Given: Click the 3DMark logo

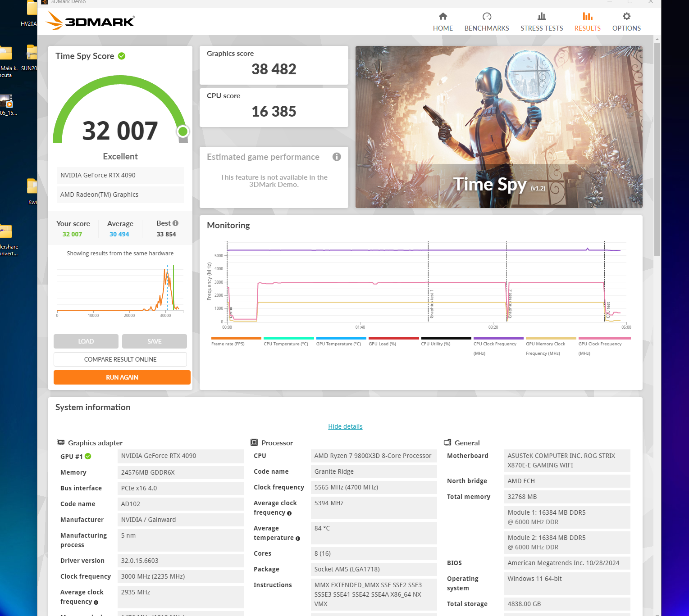Looking at the screenshot, I should pyautogui.click(x=90, y=21).
